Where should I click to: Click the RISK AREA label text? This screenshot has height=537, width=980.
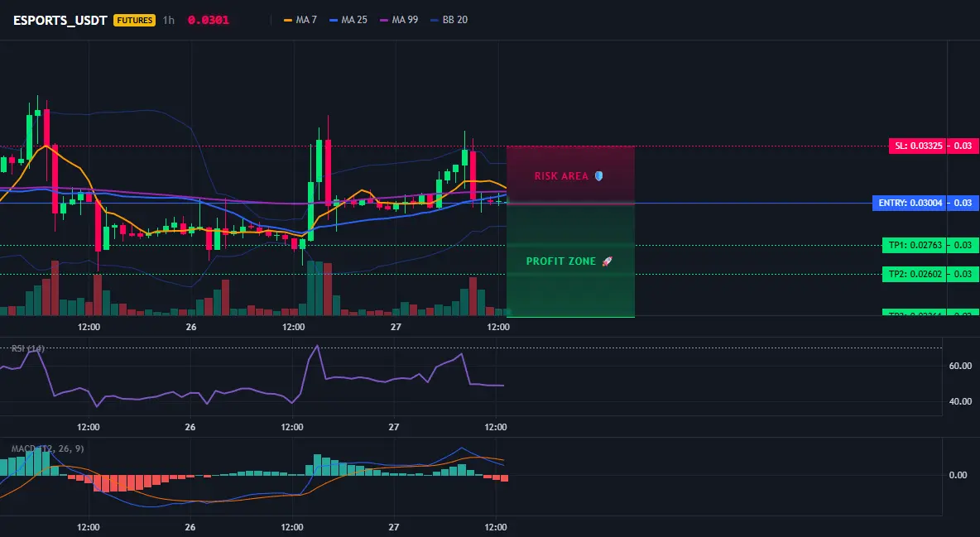[x=561, y=176]
